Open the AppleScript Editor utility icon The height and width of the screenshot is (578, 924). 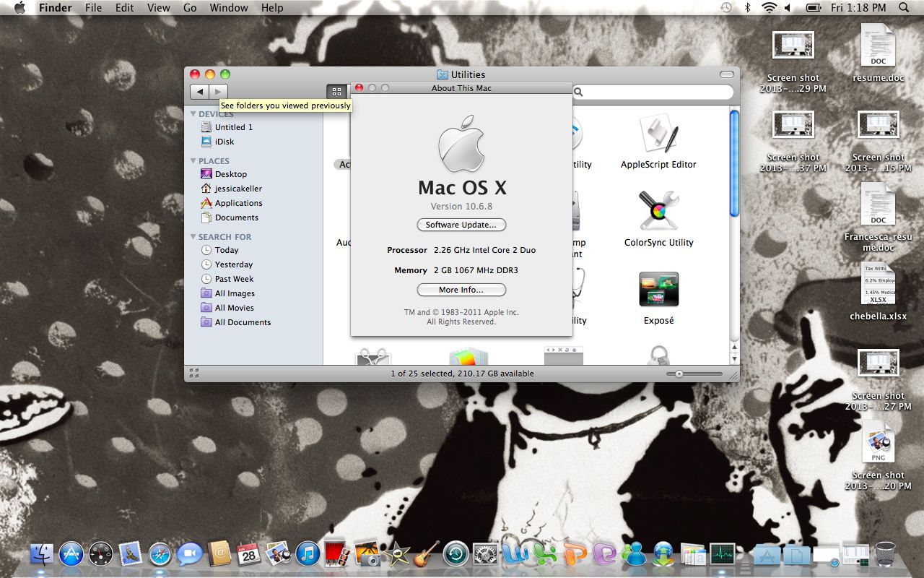(x=658, y=134)
